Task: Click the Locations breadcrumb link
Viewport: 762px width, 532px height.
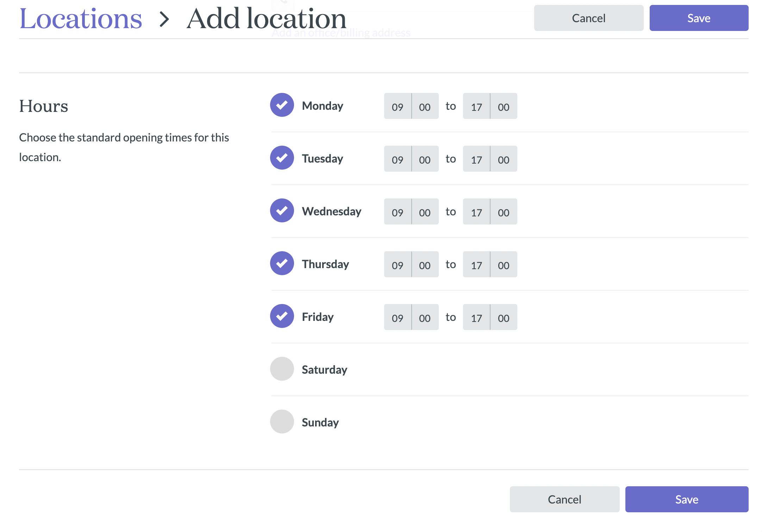Action: tap(81, 19)
